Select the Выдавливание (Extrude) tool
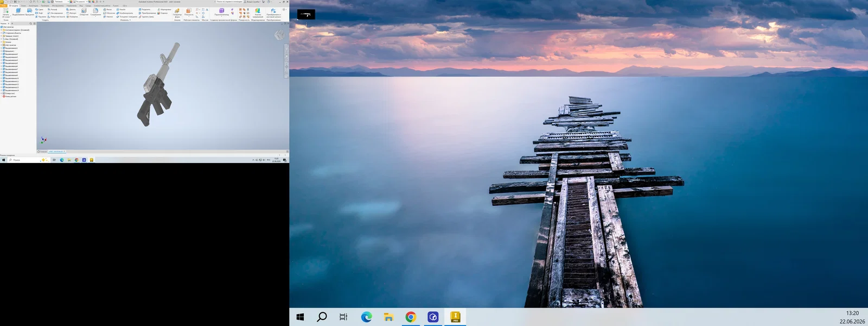This screenshot has width=868, height=326. click(x=18, y=12)
